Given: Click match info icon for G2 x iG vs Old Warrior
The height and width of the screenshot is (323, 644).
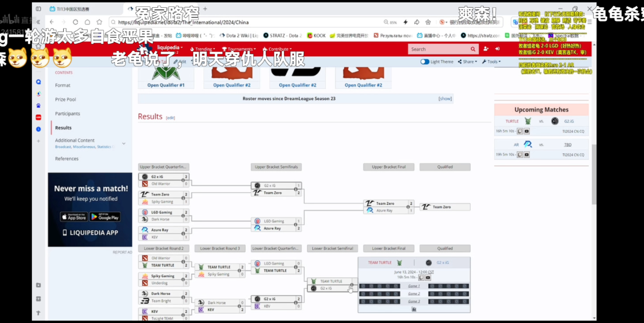Looking at the screenshot, I should tap(183, 180).
